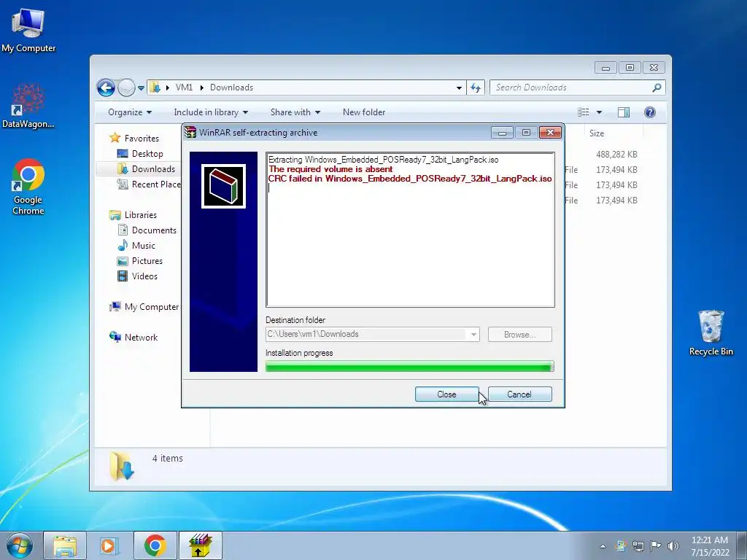The image size is (747, 560).
Task: Open Pictures library
Action: [x=140, y=261]
